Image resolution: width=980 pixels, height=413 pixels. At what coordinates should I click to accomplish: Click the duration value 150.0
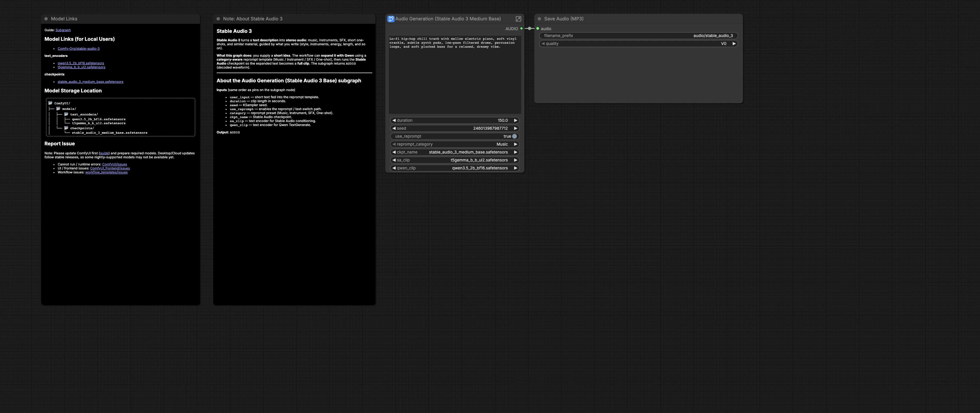coord(502,120)
